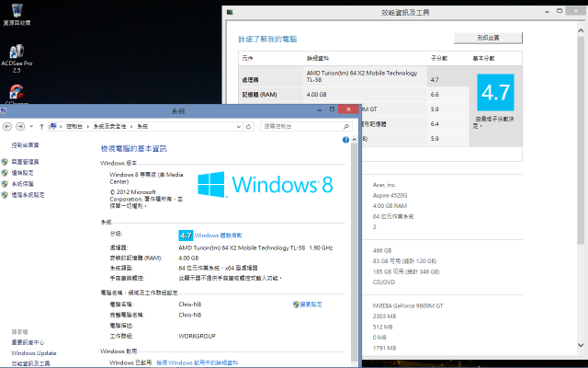Click performance window title bar icon
The image size is (588, 368).
click(x=230, y=12)
